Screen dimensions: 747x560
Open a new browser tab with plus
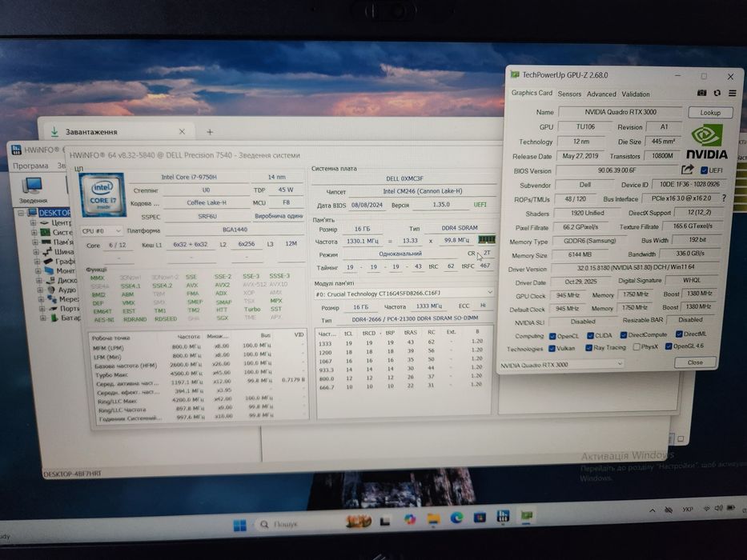[x=210, y=132]
